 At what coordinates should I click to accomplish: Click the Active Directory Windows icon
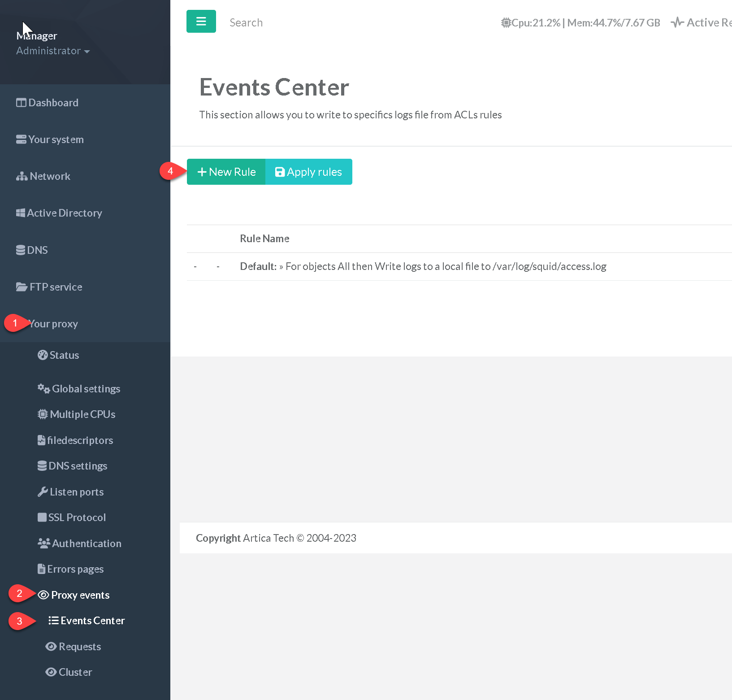tap(21, 213)
